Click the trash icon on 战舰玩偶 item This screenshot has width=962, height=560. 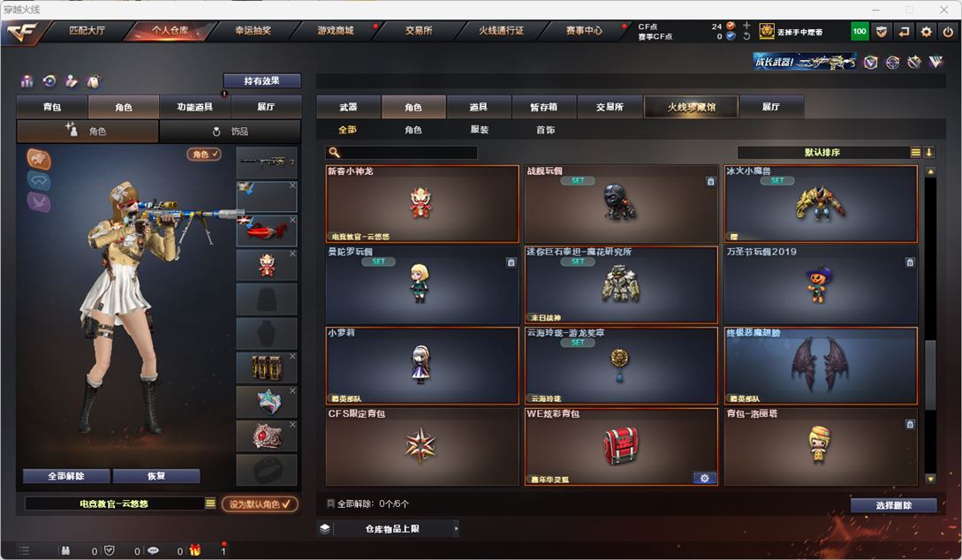pos(710,182)
